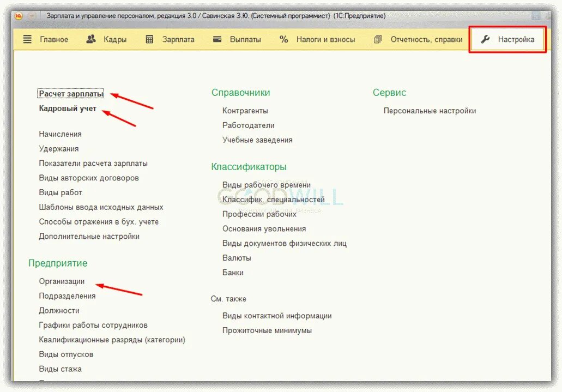Viewport: 562px width, 392px height.
Task: Click the Сервис group heading
Action: point(389,93)
